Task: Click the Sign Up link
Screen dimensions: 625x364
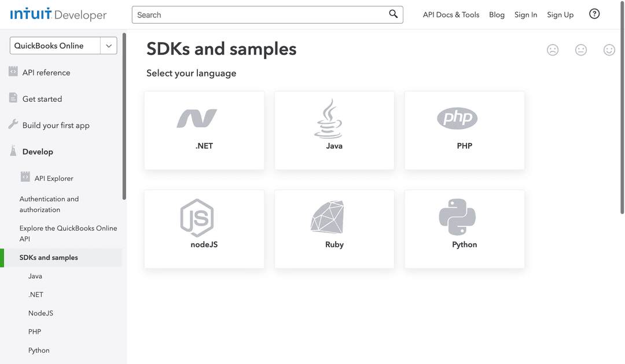Action: 560,14
